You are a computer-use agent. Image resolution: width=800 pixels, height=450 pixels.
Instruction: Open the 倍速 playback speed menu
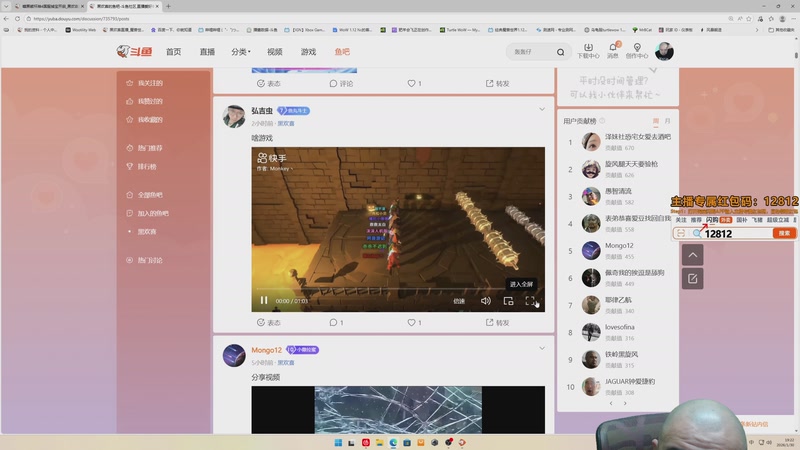coord(459,301)
